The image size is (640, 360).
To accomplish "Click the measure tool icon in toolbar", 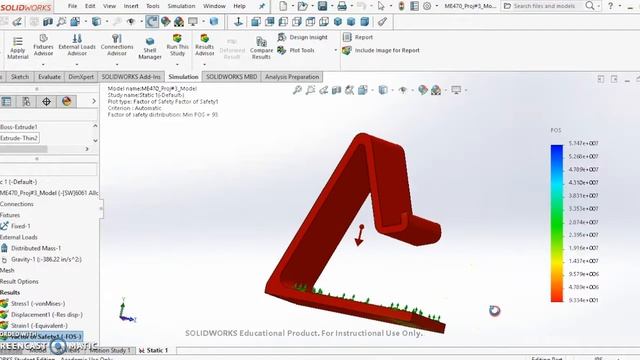I will [382, 22].
